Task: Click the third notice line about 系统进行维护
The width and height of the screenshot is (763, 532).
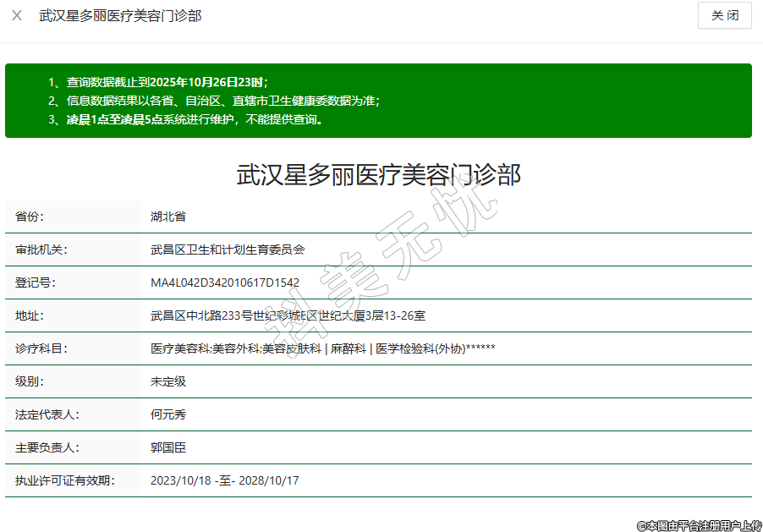Action: pos(185,119)
